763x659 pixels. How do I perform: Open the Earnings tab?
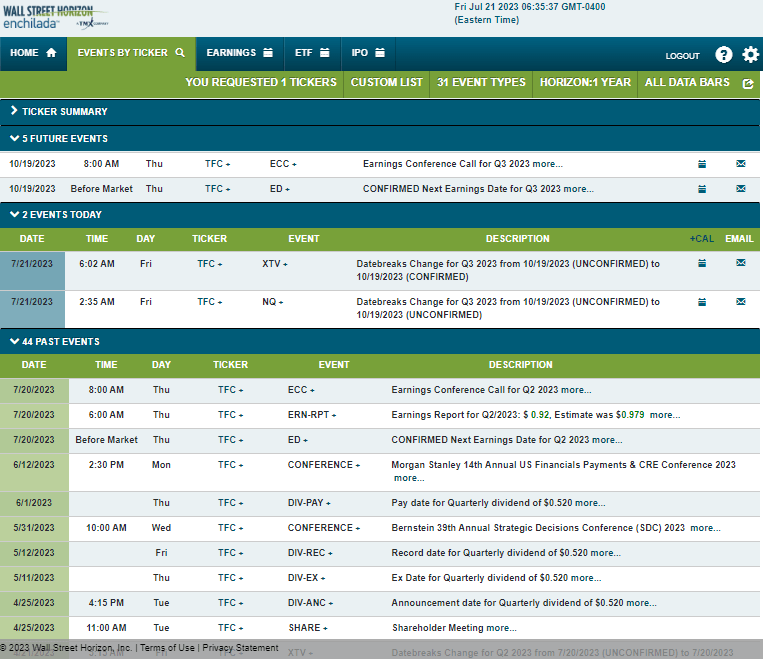click(x=239, y=53)
